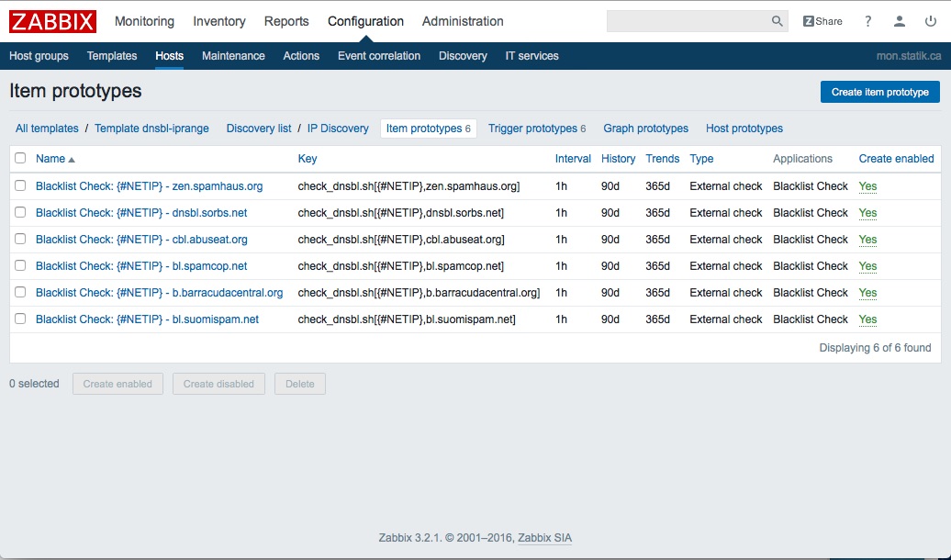Screen dimensions: 951x560
Task: Click the Zabbix SIA footer link
Action: 544,538
